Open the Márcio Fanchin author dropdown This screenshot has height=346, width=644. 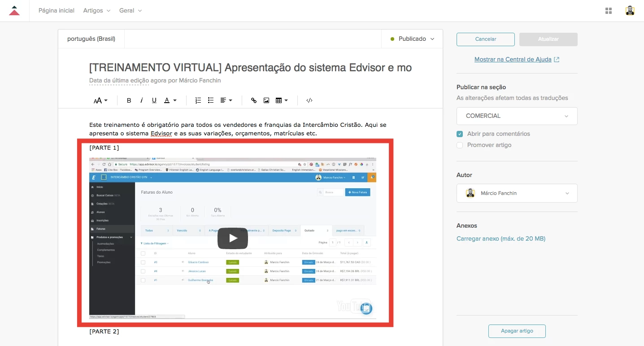click(517, 193)
